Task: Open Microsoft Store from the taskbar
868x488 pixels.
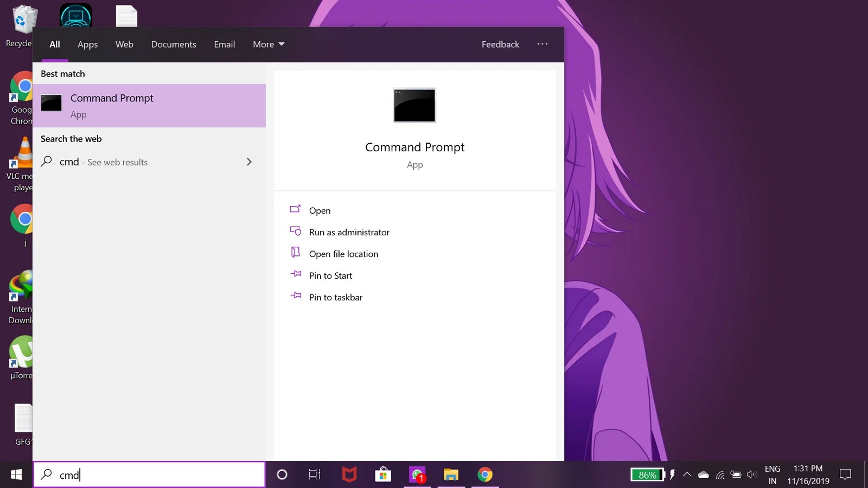Action: pos(383,474)
